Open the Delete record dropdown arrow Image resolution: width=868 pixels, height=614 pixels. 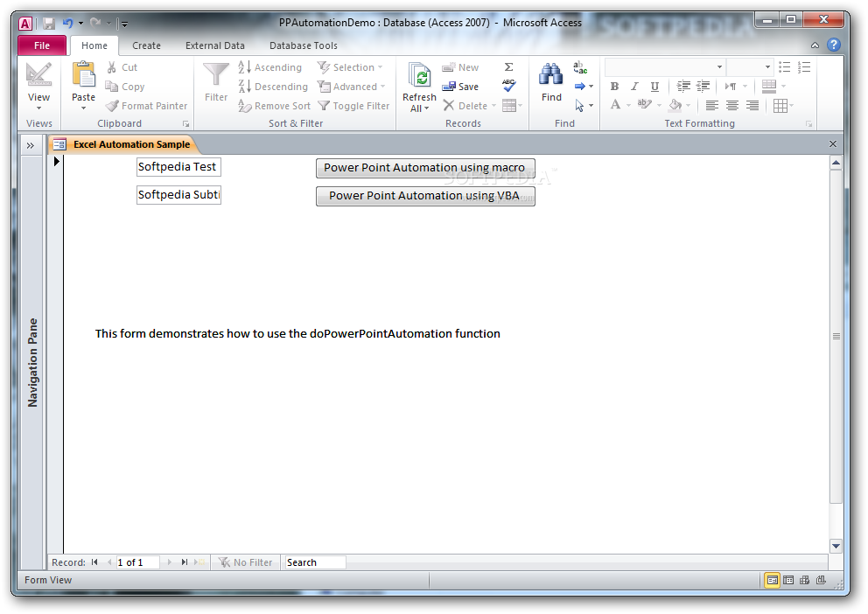point(493,106)
